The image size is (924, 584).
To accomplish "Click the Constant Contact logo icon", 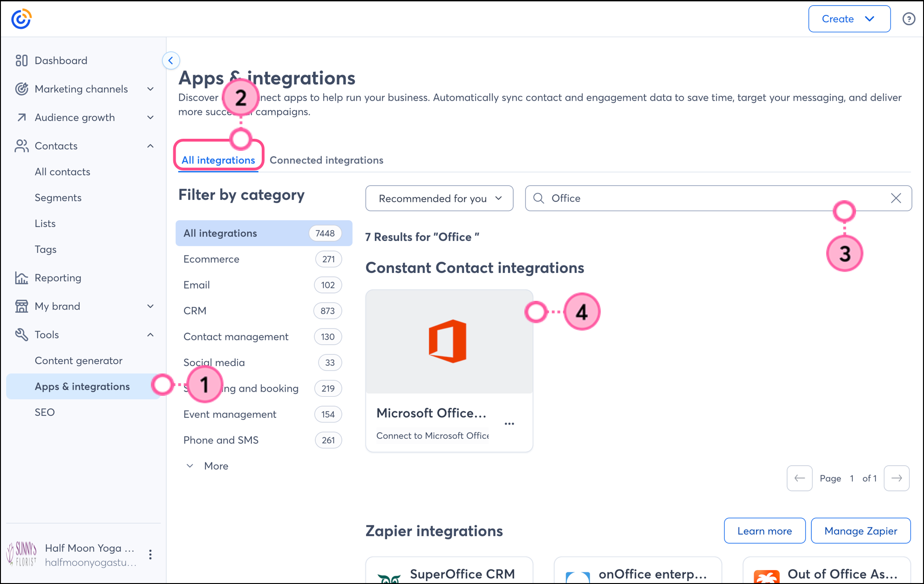I will click(21, 19).
